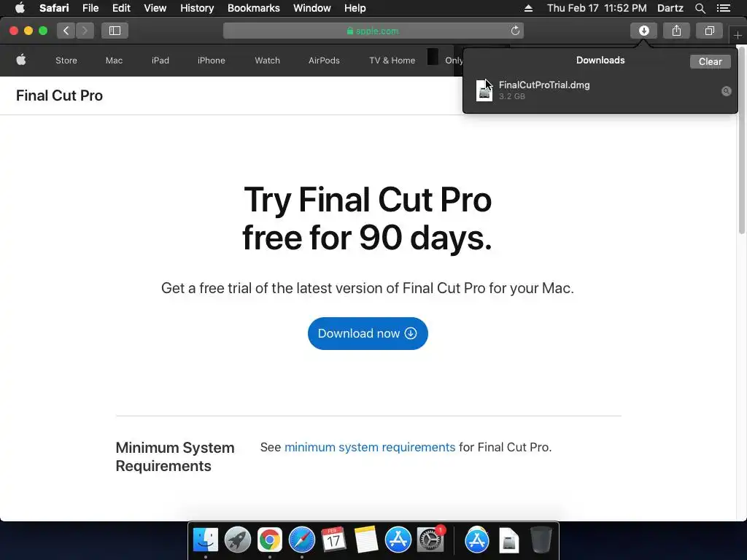Open the Apple menu in menu bar
Viewport: 747px width, 560px height.
pyautogui.click(x=20, y=8)
